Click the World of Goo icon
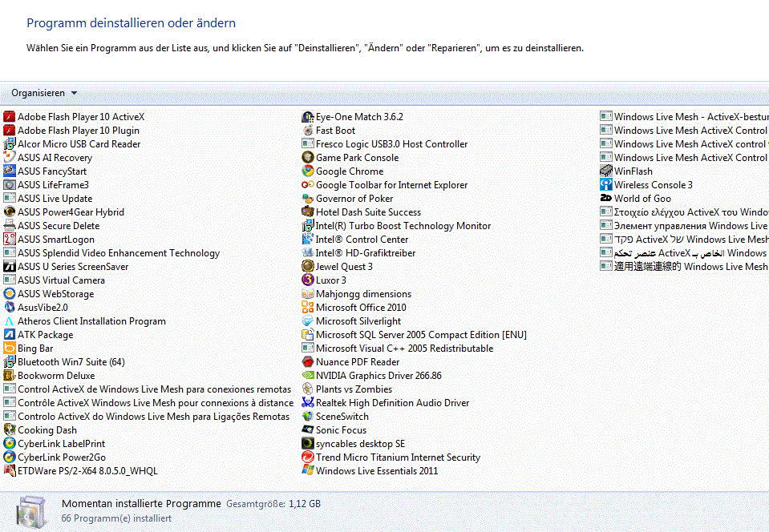 coord(606,199)
